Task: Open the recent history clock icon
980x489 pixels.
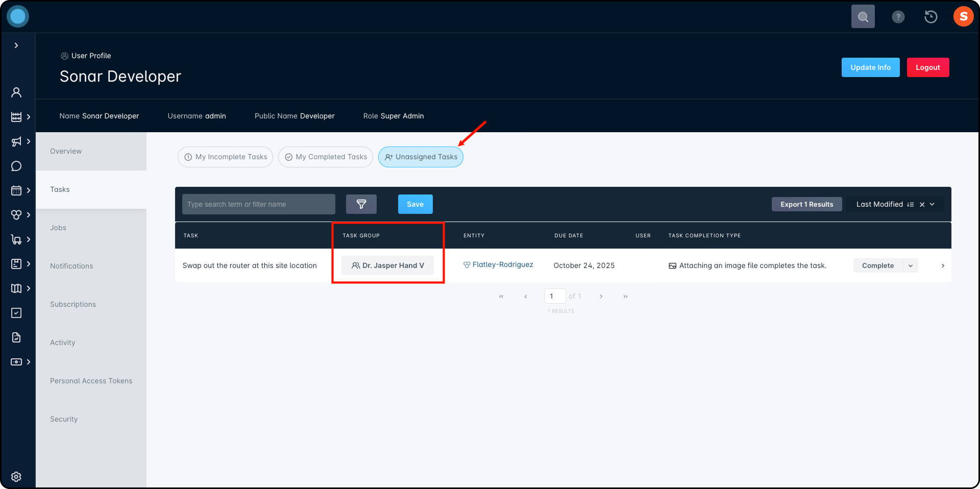Action: pyautogui.click(x=931, y=17)
